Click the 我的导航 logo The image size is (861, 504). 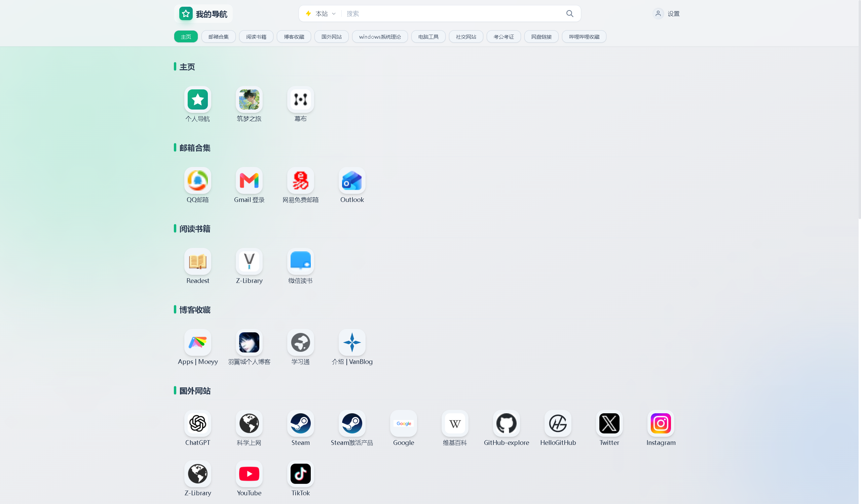pyautogui.click(x=203, y=14)
